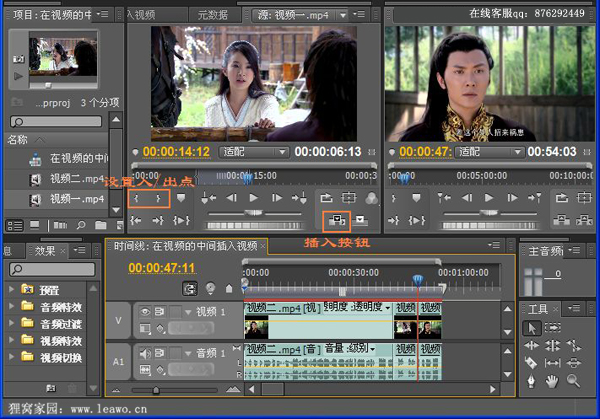The height and width of the screenshot is (419, 600).
Task: Open the project panel flyout menu
Action: pos(102,15)
